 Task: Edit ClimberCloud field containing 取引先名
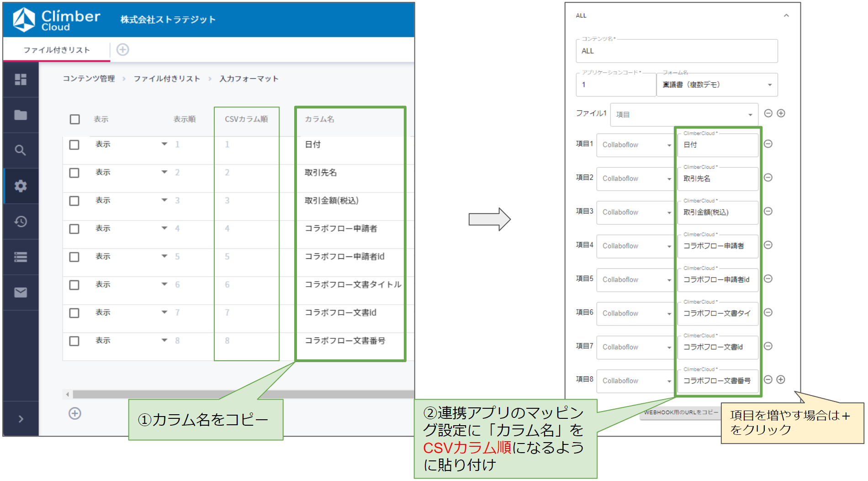[x=718, y=179]
